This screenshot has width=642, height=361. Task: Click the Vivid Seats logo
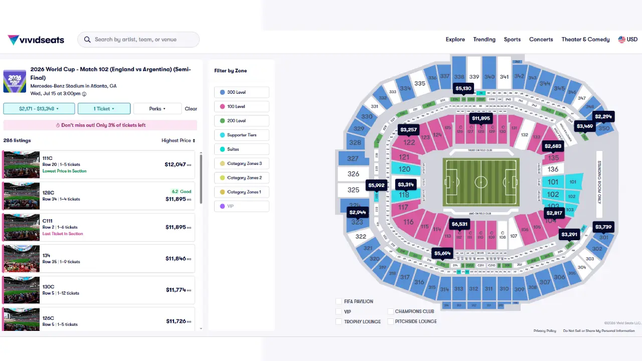tap(36, 40)
